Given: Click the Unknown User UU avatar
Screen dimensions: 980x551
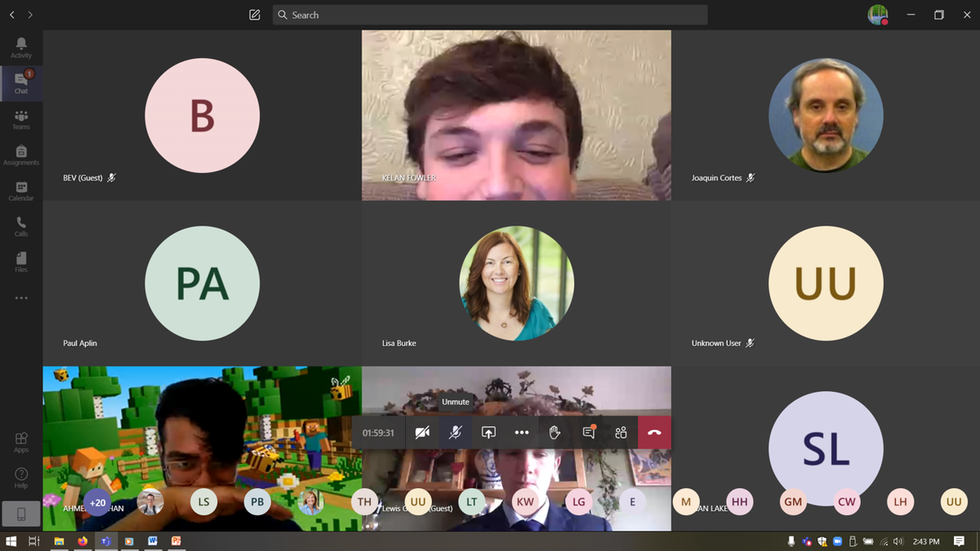Looking at the screenshot, I should pos(826,283).
